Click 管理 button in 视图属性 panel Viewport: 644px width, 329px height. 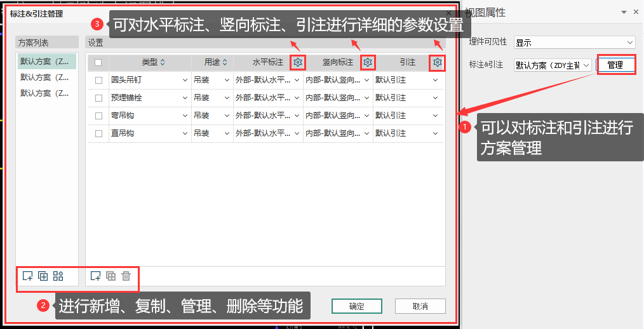coord(615,65)
